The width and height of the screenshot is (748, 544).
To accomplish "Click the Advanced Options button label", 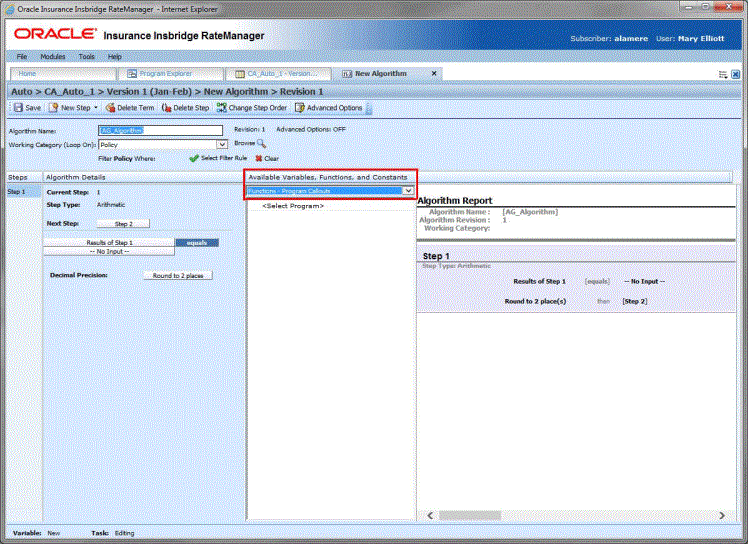I will click(334, 108).
